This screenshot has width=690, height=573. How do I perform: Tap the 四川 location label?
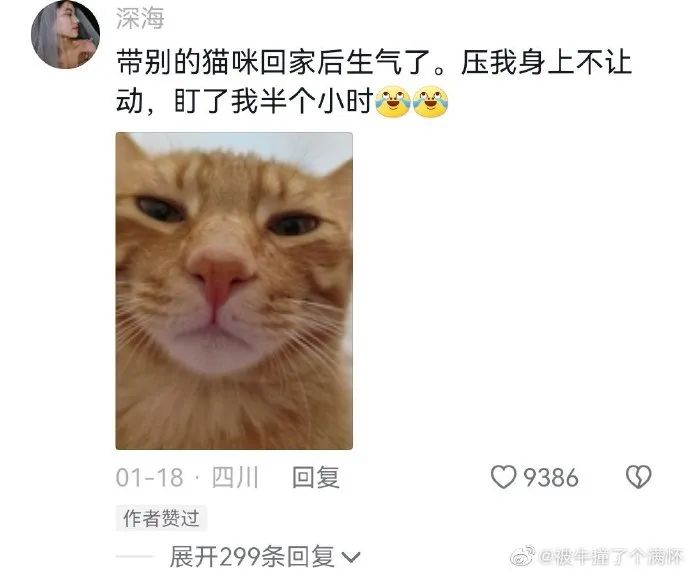click(x=235, y=478)
